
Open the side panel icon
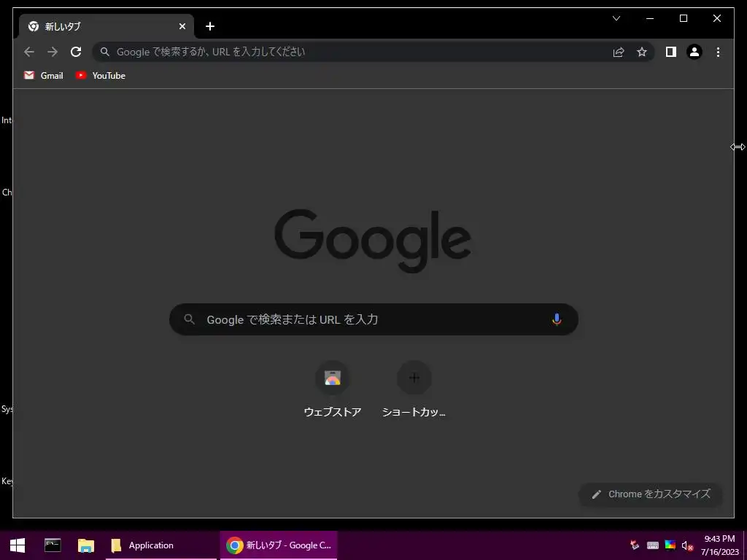tap(671, 52)
